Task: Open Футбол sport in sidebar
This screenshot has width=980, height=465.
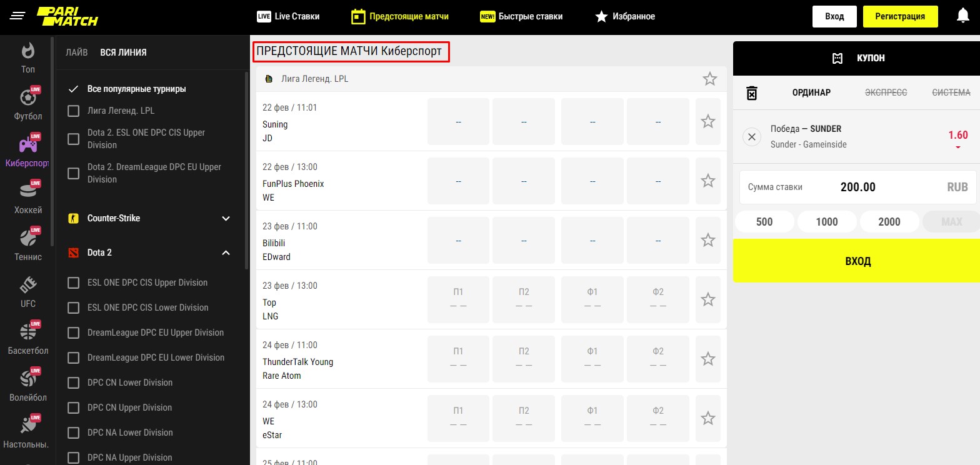Action: pyautogui.click(x=28, y=104)
